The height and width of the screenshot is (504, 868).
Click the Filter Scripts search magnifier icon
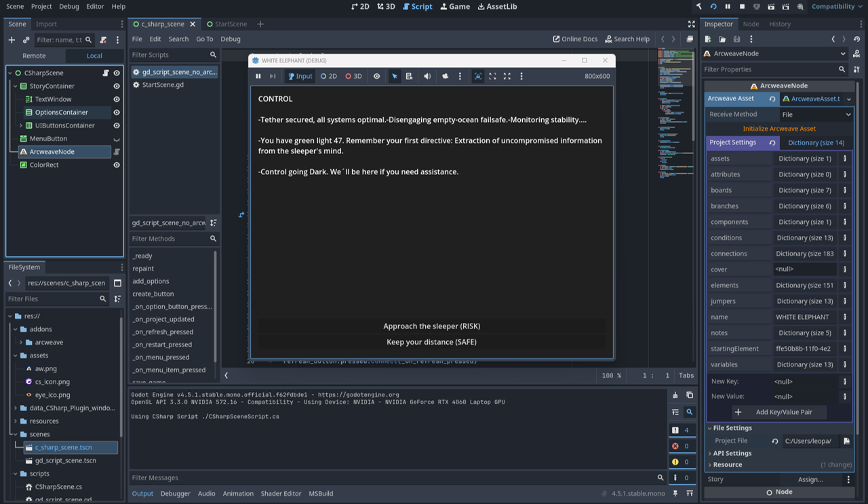(x=213, y=54)
